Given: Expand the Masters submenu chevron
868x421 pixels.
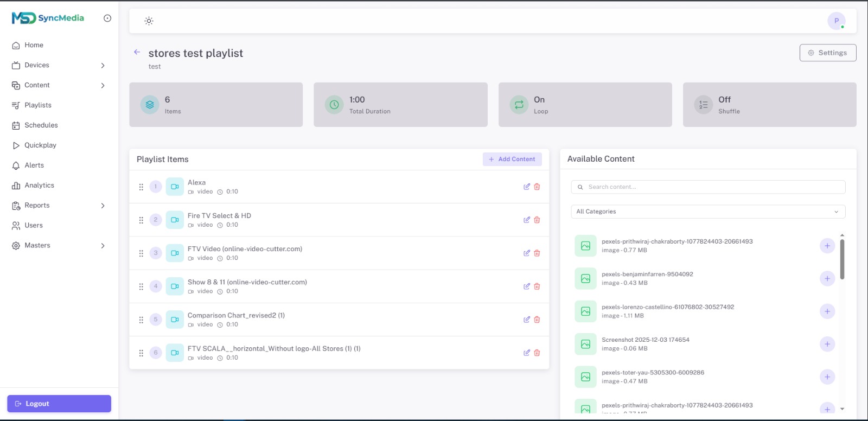Looking at the screenshot, I should [x=103, y=246].
